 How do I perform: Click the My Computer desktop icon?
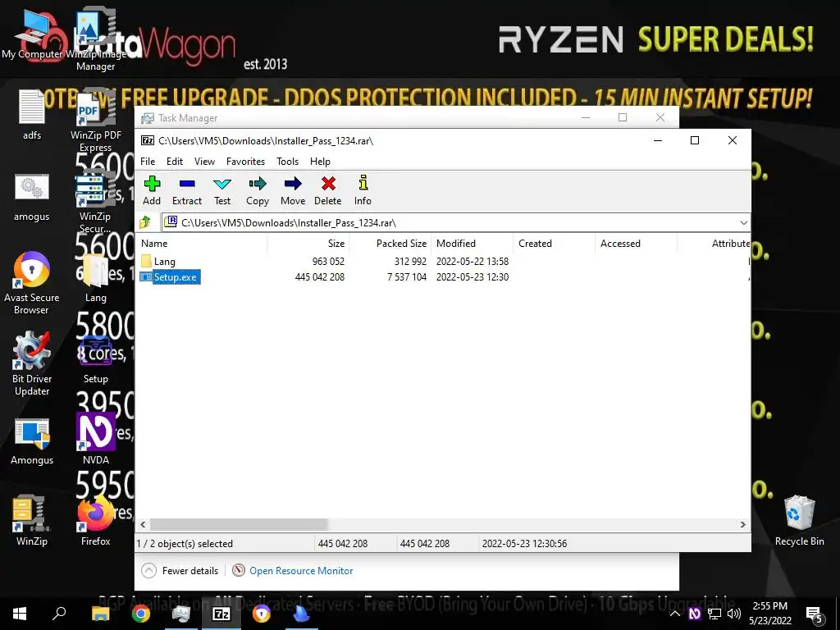32,34
